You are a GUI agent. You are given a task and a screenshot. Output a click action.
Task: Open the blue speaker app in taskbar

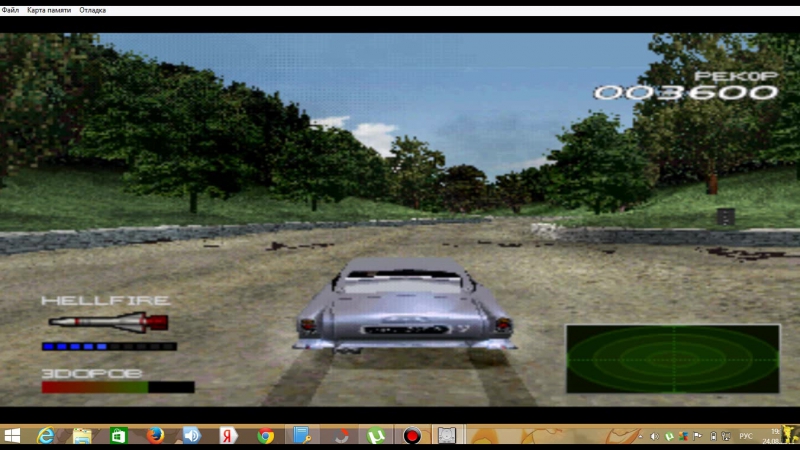tap(192, 436)
